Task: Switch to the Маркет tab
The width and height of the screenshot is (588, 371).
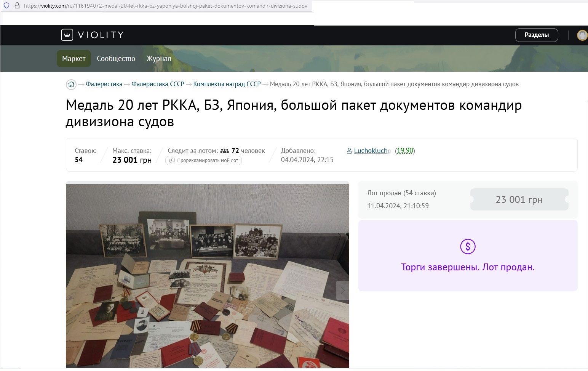Action: [74, 58]
